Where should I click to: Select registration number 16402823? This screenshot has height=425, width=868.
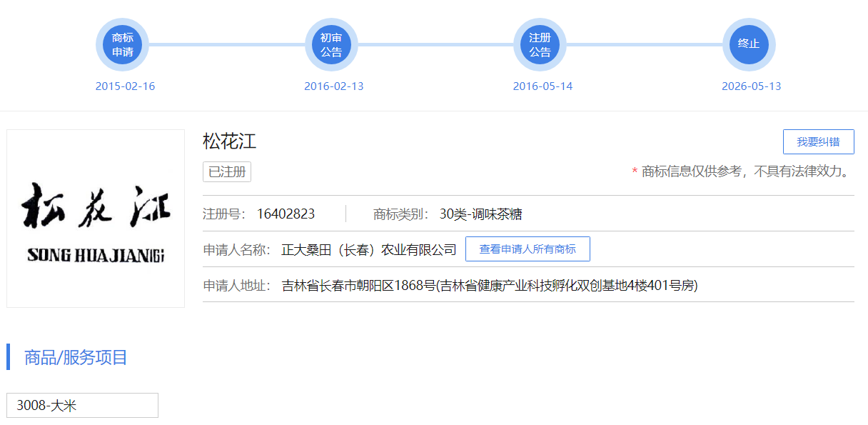[x=286, y=214]
